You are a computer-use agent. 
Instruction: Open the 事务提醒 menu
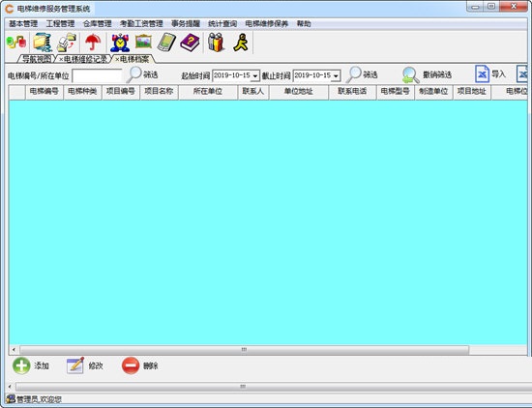click(x=186, y=24)
